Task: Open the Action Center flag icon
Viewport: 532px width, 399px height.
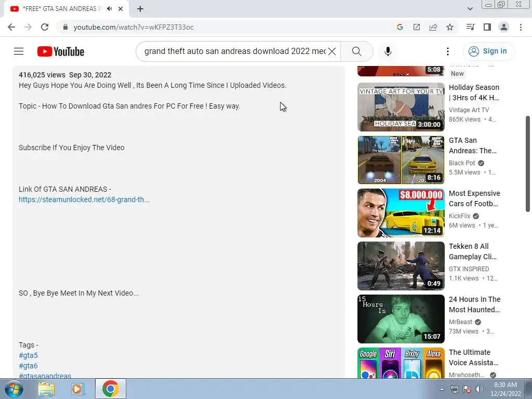Action: [x=467, y=389]
